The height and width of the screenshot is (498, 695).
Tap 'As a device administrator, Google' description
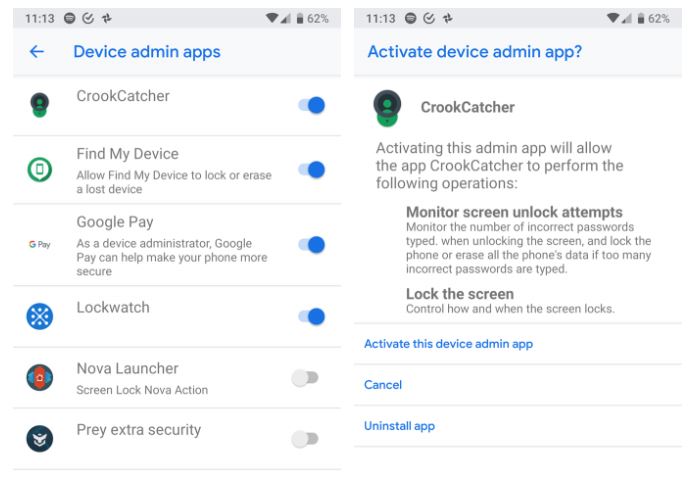[172, 257]
